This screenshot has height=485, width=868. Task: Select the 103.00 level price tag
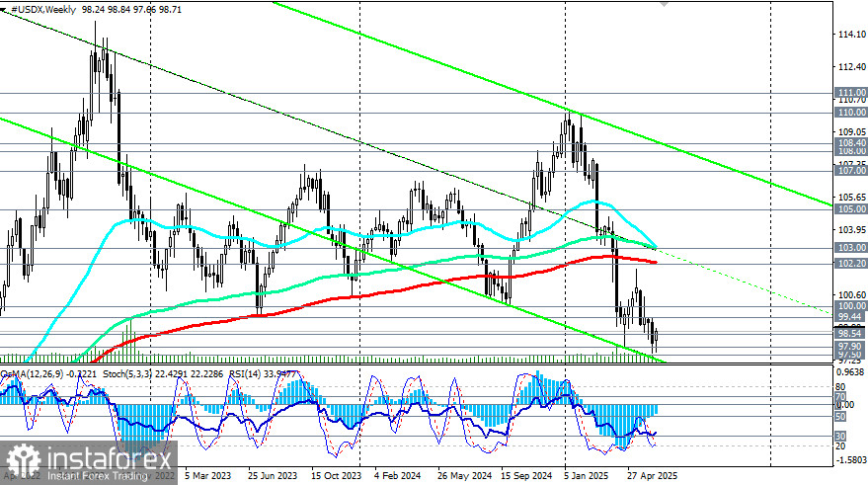pyautogui.click(x=851, y=248)
